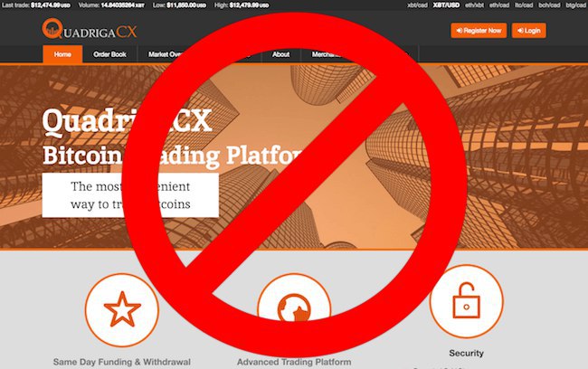Open the Merchants tab
The width and height of the screenshot is (588, 369).
326,54
